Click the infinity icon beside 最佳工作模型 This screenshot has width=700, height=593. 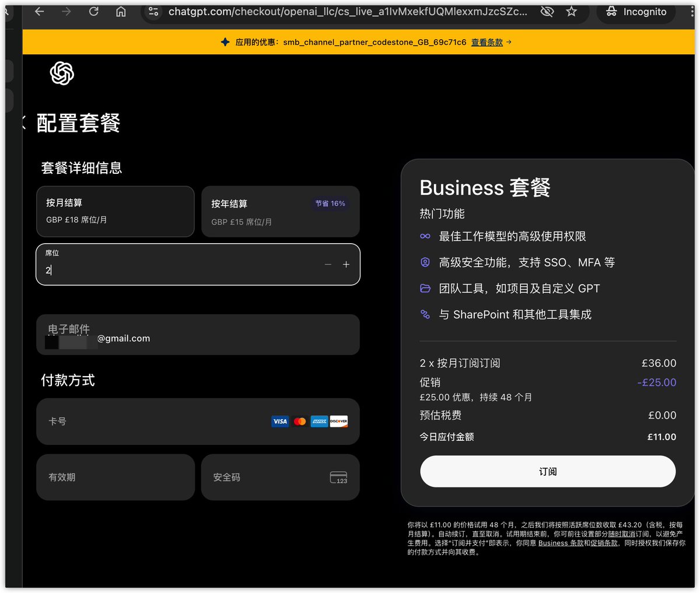(x=425, y=236)
